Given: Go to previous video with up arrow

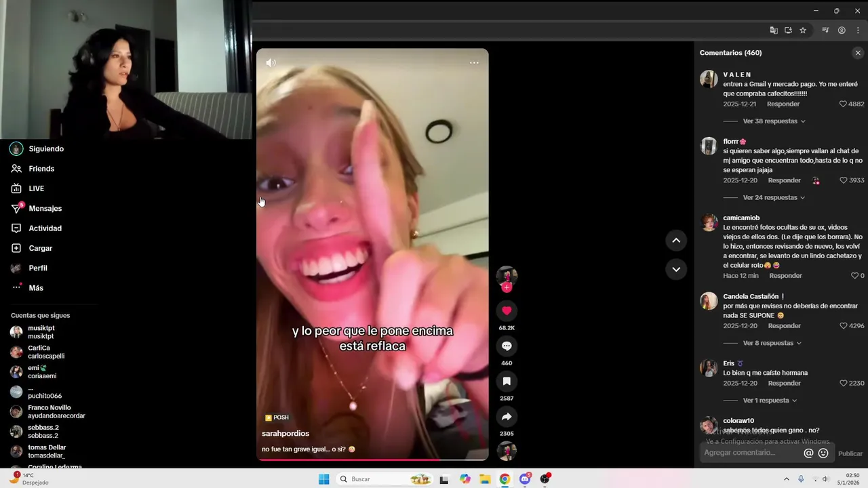Looking at the screenshot, I should 676,240.
